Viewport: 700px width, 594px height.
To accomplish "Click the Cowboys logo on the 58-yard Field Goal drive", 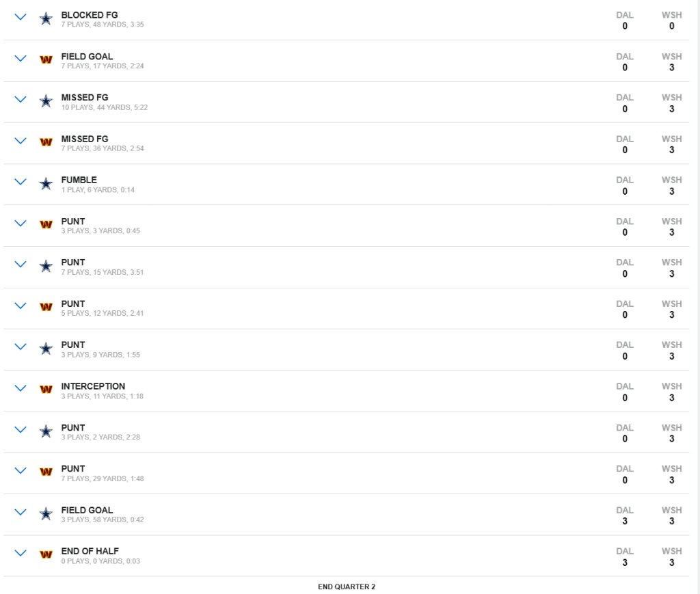I will tap(46, 513).
